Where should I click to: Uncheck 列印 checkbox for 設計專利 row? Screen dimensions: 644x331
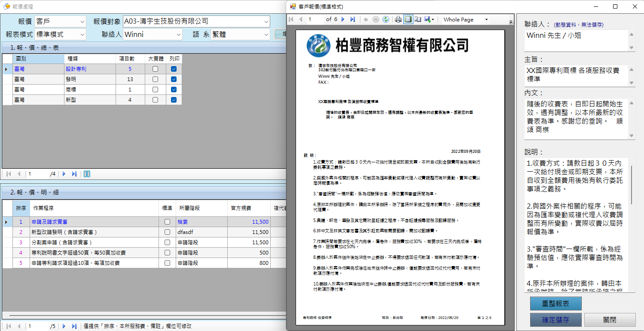(x=174, y=69)
